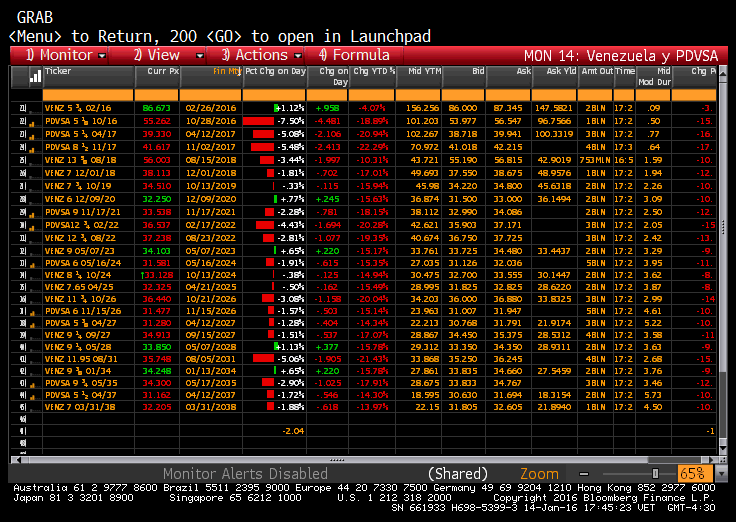This screenshot has width=736, height=522.
Task: Click chart icon beside PDVSA 6 11/15/26
Action: [x=32, y=314]
